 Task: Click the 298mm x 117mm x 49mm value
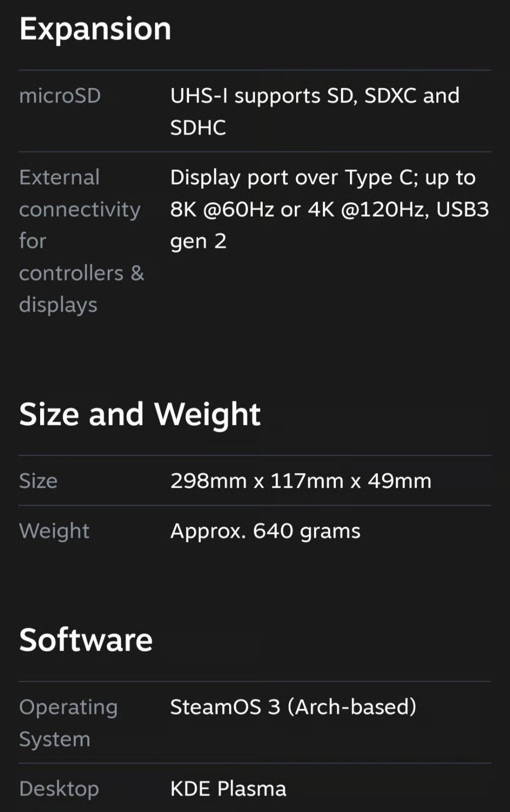point(301,481)
